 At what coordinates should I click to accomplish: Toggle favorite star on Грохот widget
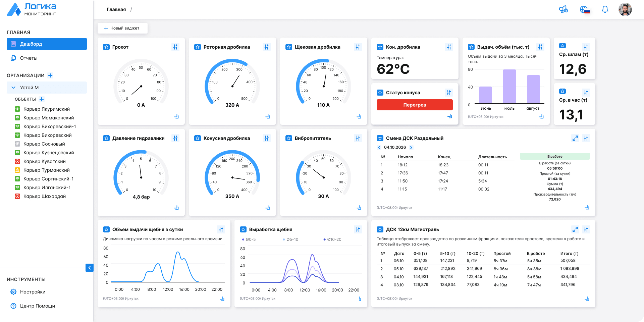click(x=106, y=47)
